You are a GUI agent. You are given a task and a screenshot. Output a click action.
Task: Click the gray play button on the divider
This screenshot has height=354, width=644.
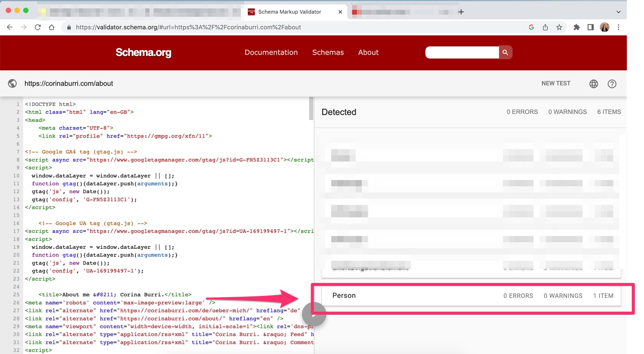pos(314,313)
